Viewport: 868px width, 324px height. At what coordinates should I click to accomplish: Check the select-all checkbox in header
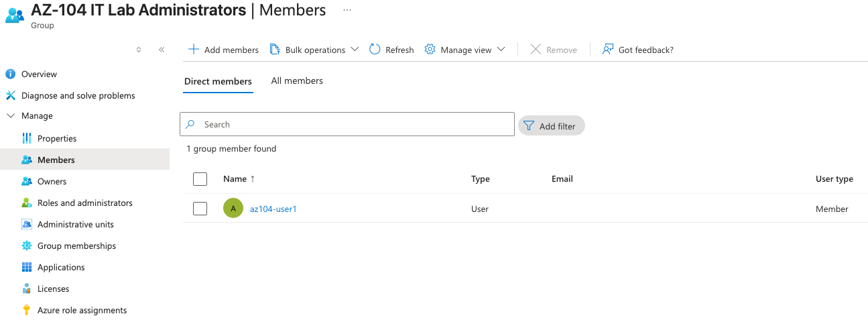click(x=200, y=179)
